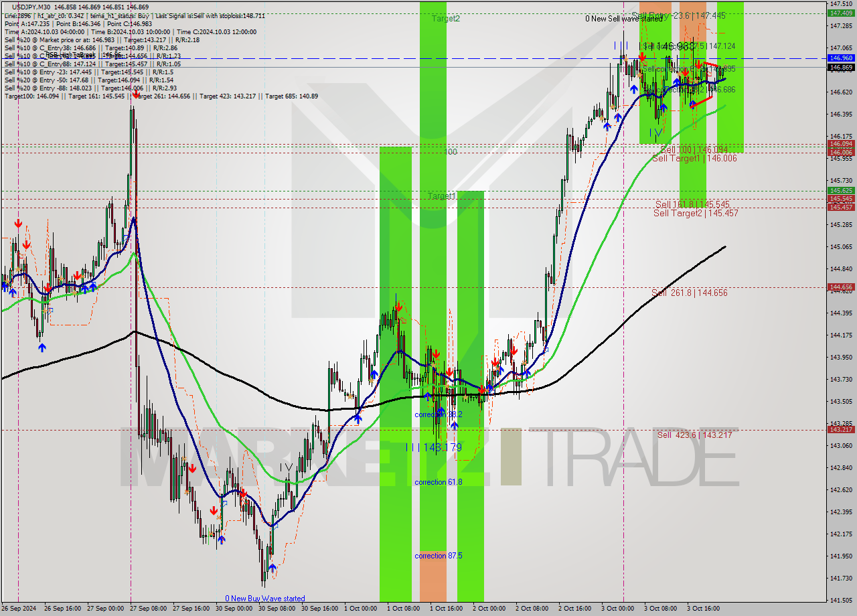
Task: Click the 146.620 price scale value
Action: (842, 92)
